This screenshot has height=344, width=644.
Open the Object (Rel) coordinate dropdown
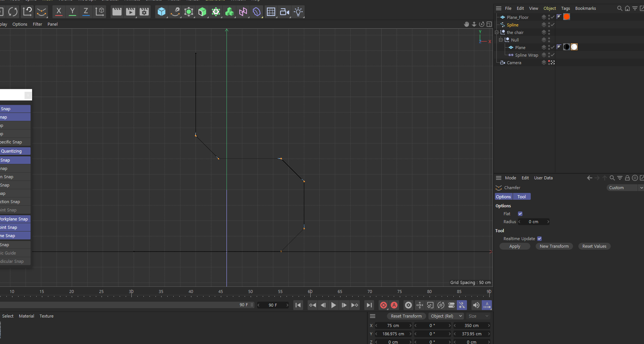click(446, 316)
